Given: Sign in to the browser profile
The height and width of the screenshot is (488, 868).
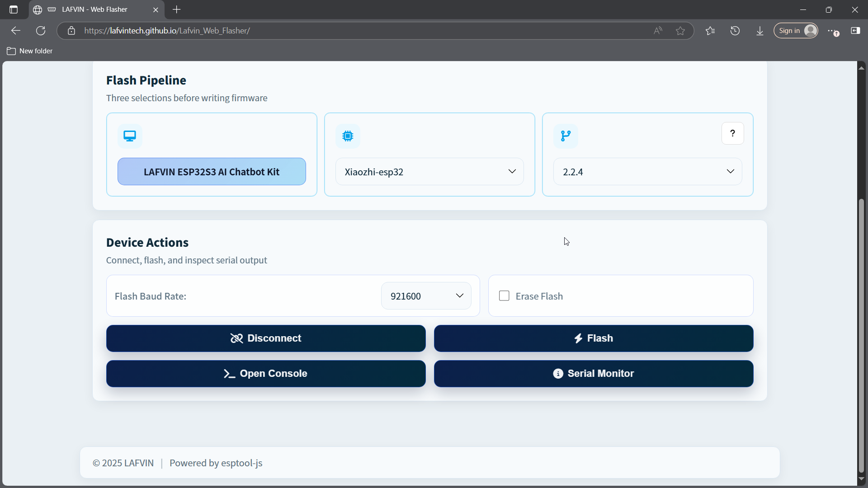Looking at the screenshot, I should (x=796, y=31).
